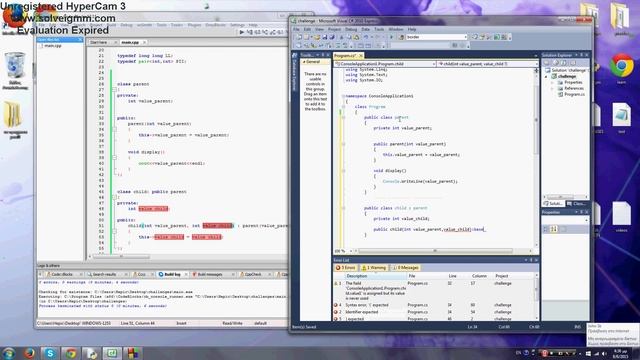Image resolution: width=640 pixels, height=360 pixels.
Task: Toggle the 1 Warning filter button
Action: pyautogui.click(x=373, y=268)
